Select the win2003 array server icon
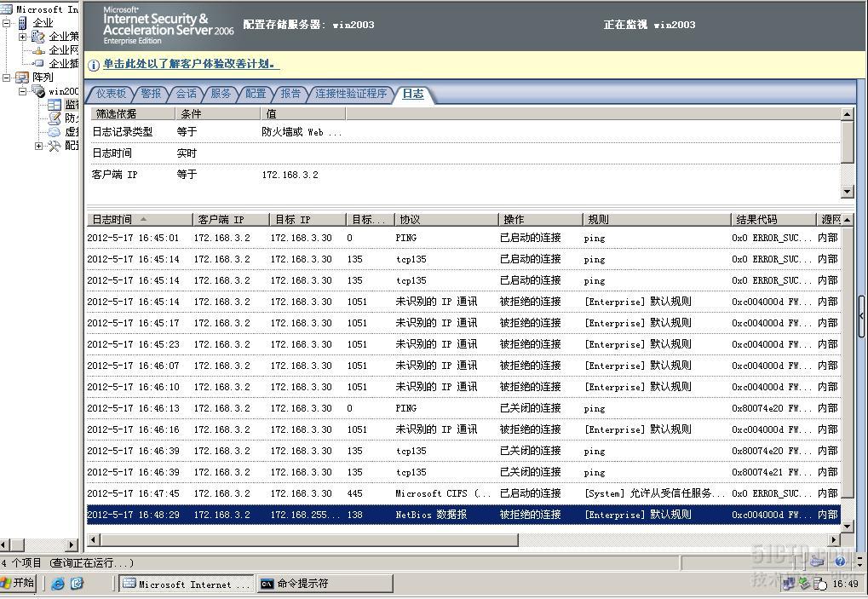The width and height of the screenshot is (868, 599). [x=38, y=91]
